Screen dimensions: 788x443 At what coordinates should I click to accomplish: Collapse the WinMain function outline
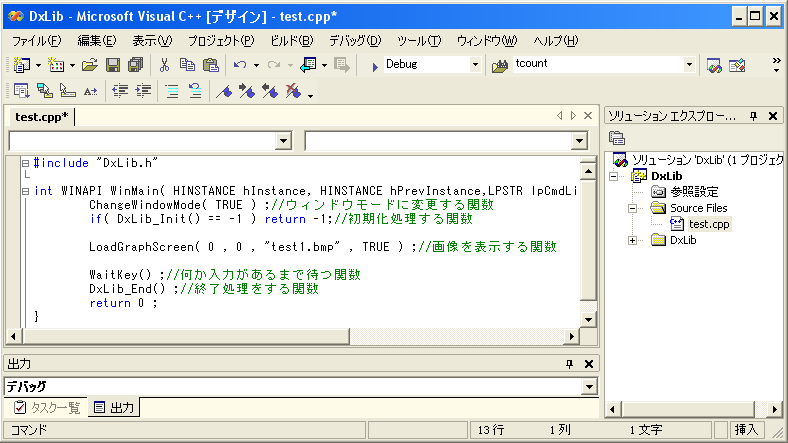pyautogui.click(x=25, y=191)
